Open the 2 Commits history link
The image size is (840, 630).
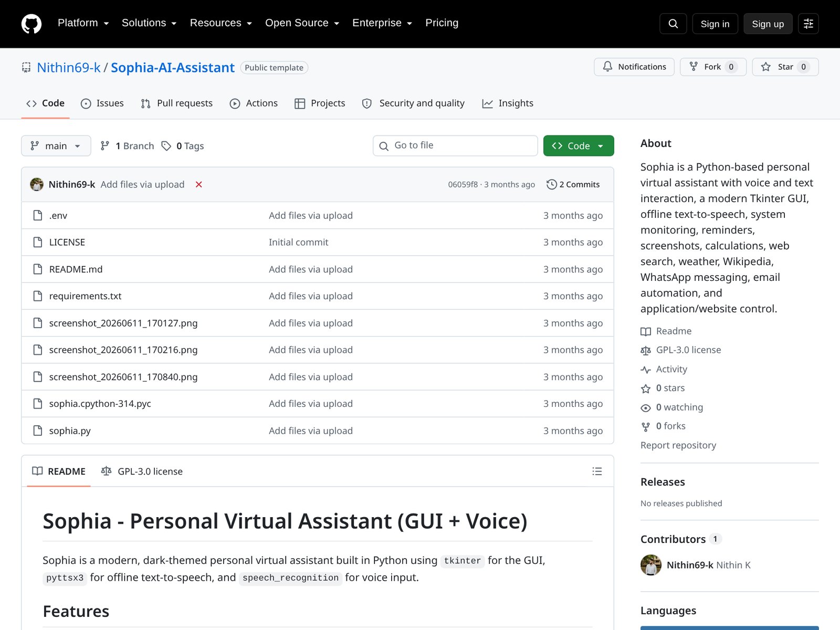tap(573, 184)
